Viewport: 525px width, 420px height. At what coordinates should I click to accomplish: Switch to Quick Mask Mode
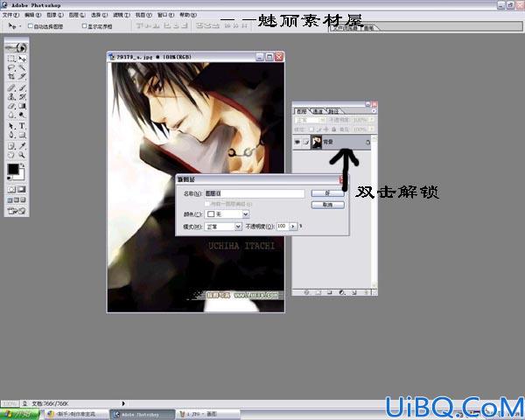coord(22,189)
